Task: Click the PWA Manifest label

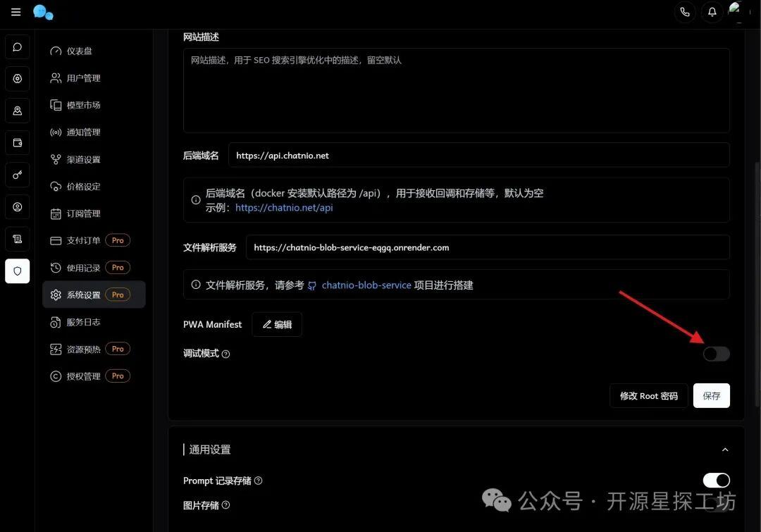Action: click(x=213, y=324)
